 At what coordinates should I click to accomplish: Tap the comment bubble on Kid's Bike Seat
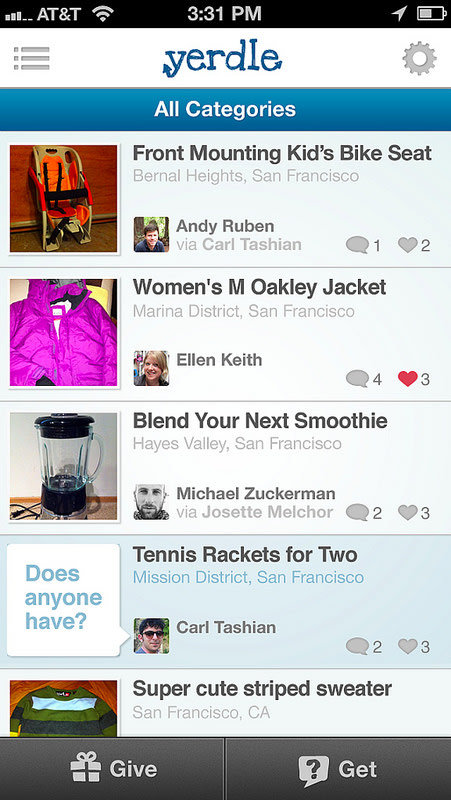pos(357,245)
